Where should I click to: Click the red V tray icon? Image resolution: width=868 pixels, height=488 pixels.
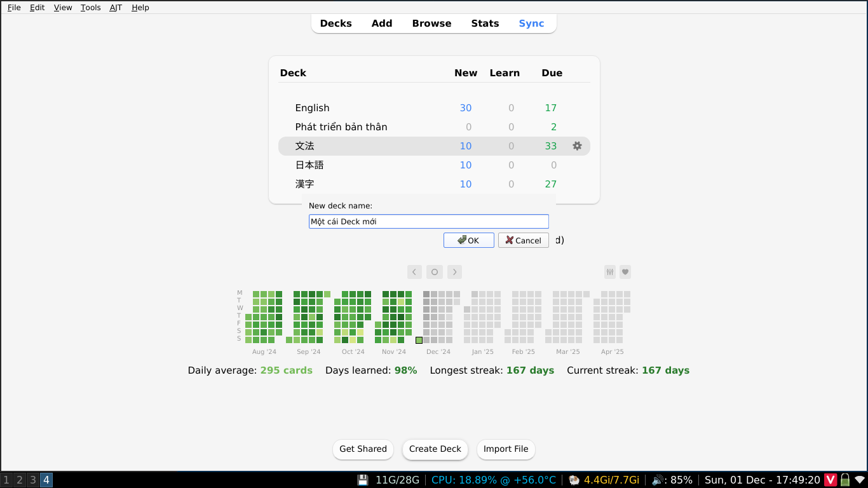pyautogui.click(x=831, y=480)
